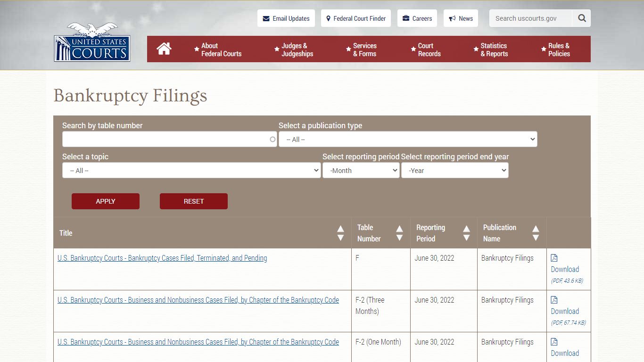Download the F-2 Three Months PDF

(x=565, y=311)
